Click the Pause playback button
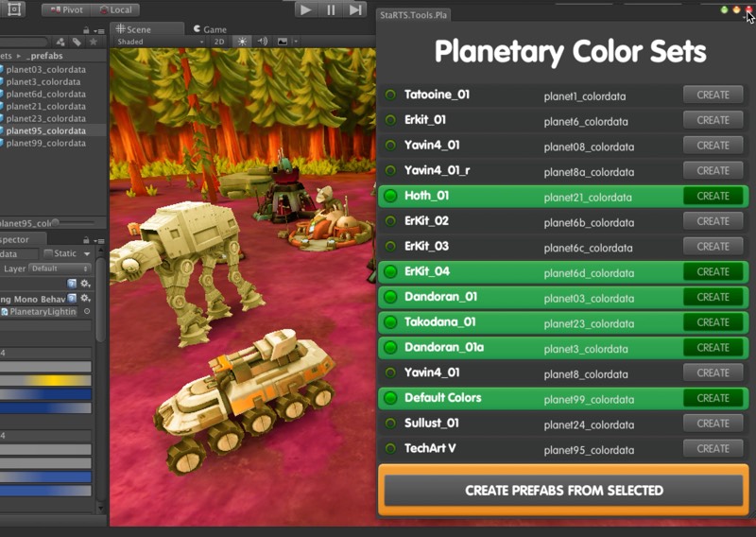 click(x=331, y=9)
